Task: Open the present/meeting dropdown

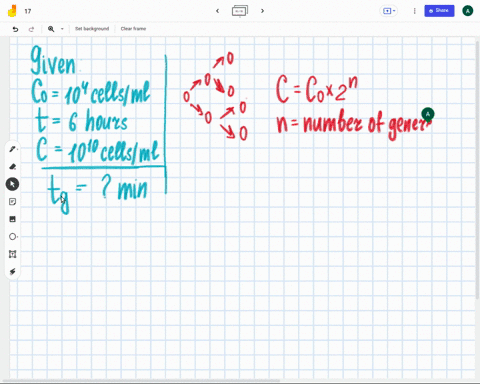Action: click(389, 11)
